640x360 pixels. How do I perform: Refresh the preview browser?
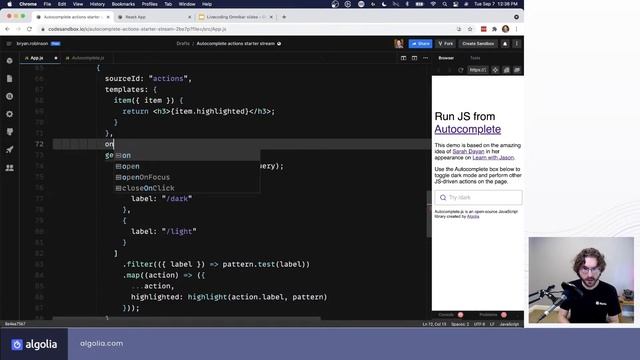tap(461, 70)
